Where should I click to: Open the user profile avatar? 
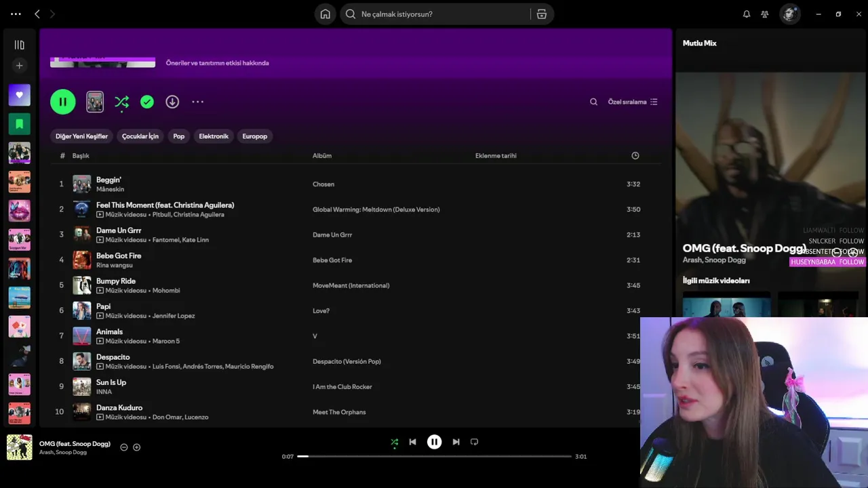click(x=789, y=14)
